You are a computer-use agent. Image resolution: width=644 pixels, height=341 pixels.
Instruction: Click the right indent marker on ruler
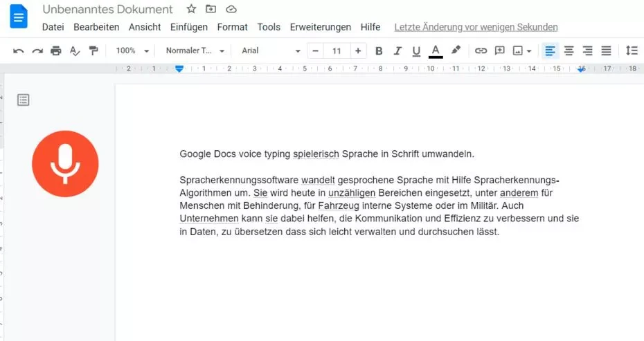(581, 69)
